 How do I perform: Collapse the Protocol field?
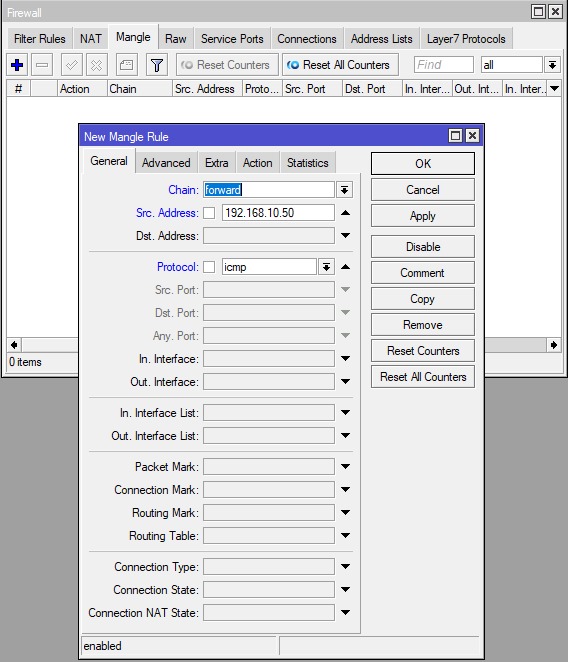345,267
